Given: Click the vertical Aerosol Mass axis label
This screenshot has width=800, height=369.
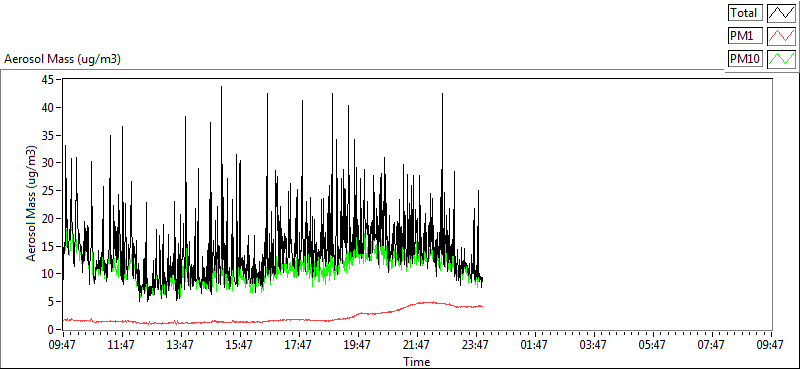Looking at the screenshot, I should point(32,204).
